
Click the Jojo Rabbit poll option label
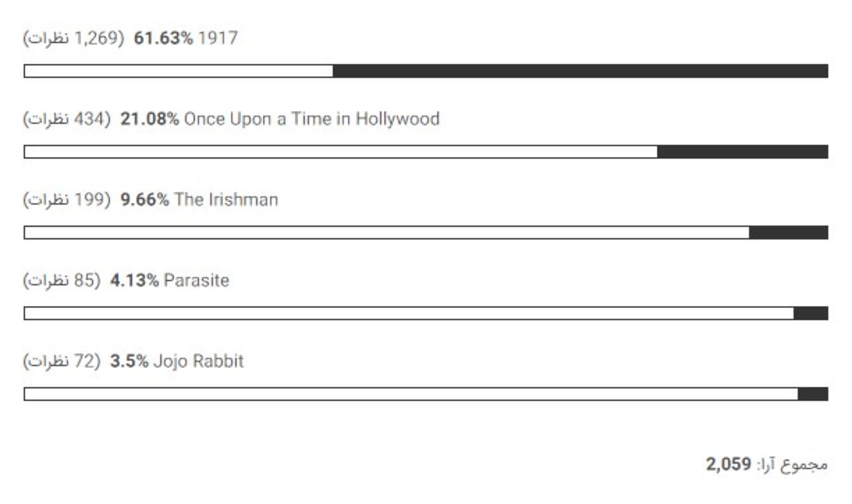click(198, 361)
